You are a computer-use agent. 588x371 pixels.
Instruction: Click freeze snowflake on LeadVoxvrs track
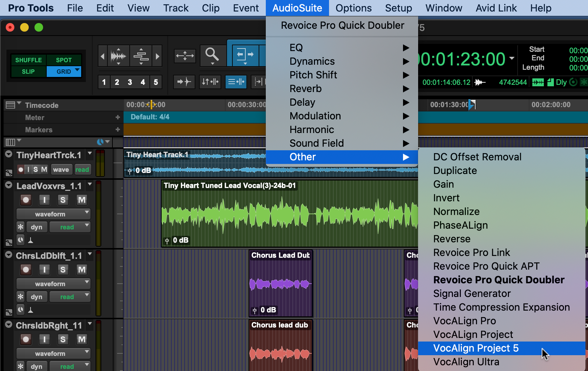pyautogui.click(x=20, y=227)
